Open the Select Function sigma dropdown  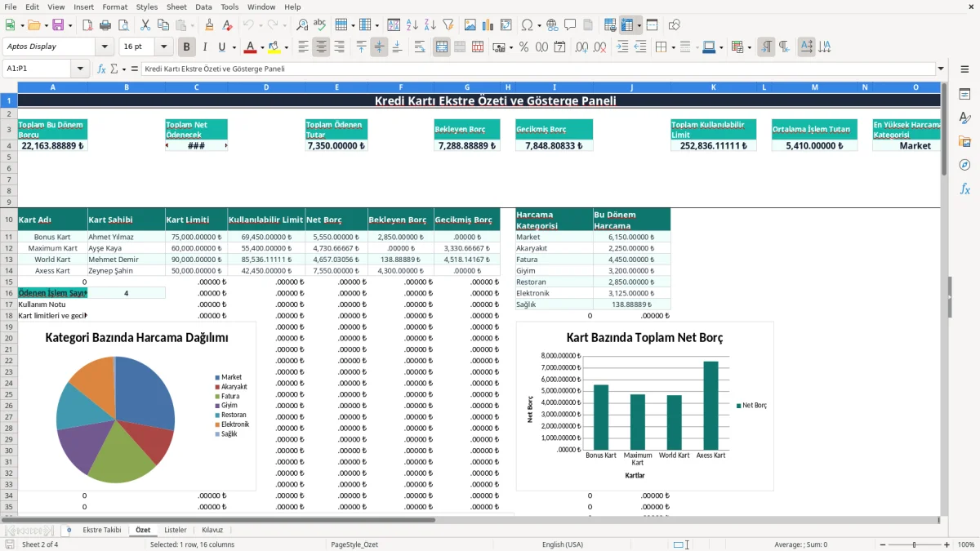coord(122,69)
